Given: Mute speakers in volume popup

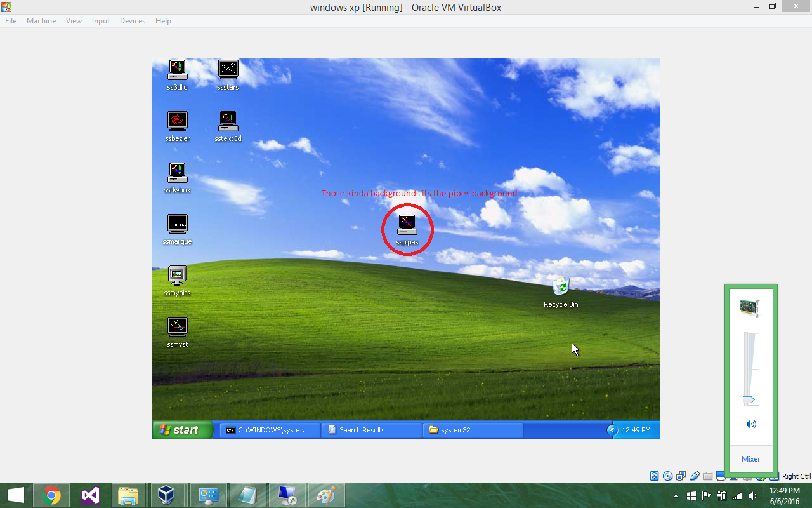Looking at the screenshot, I should coord(751,424).
